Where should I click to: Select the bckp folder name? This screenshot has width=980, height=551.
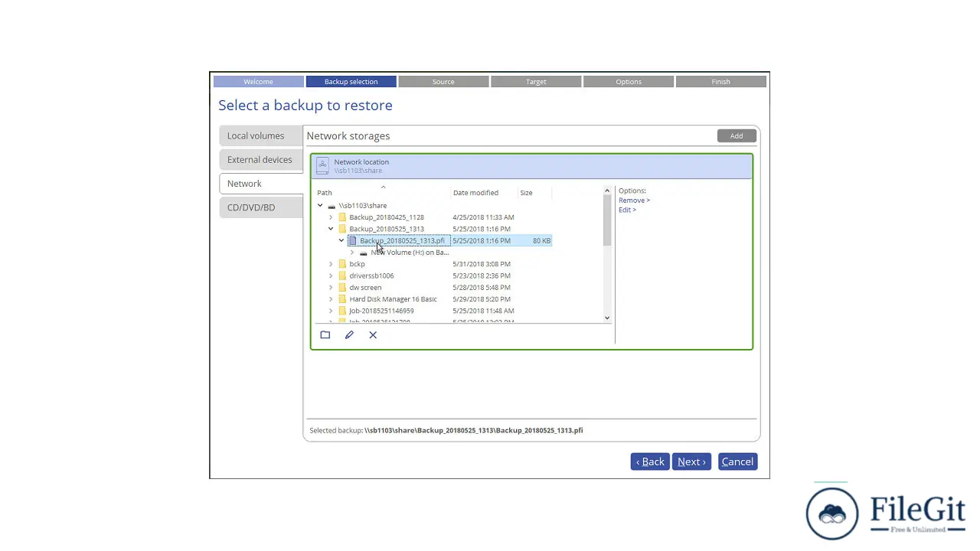tap(357, 264)
